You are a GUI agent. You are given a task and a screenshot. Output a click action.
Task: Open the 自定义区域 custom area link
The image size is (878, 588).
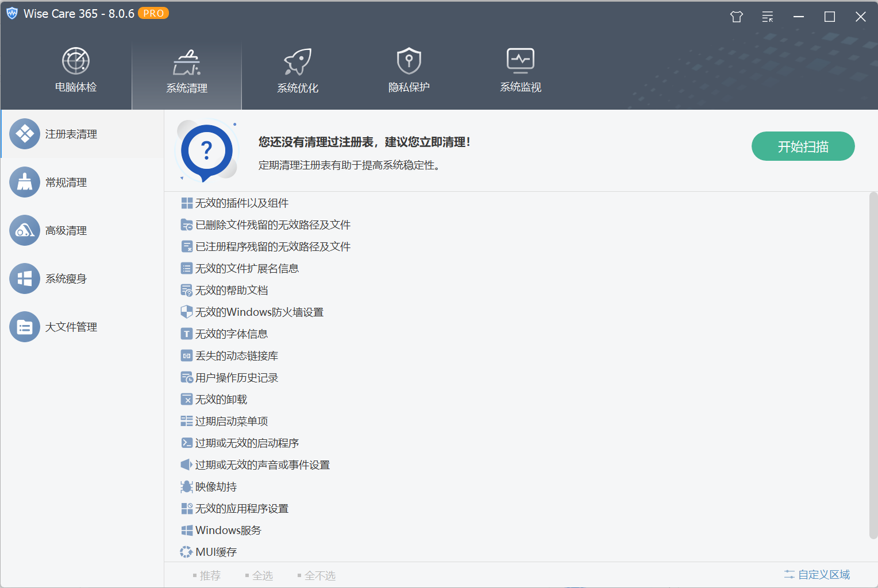[x=817, y=575]
